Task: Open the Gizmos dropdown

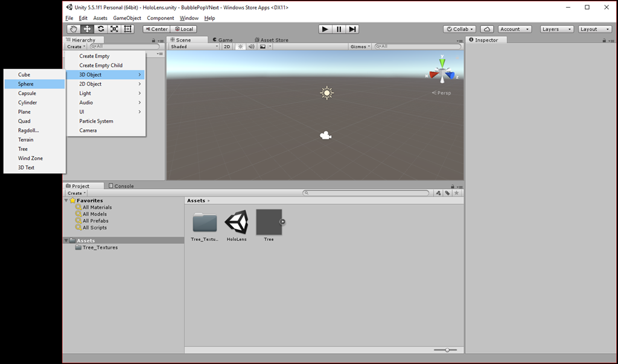Action: 360,46
